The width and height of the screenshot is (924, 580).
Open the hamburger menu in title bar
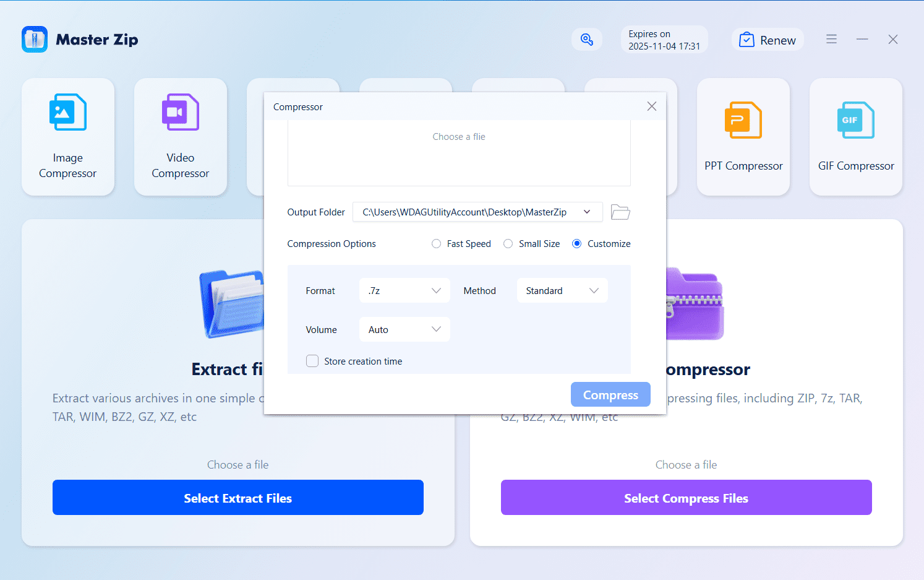[831, 39]
